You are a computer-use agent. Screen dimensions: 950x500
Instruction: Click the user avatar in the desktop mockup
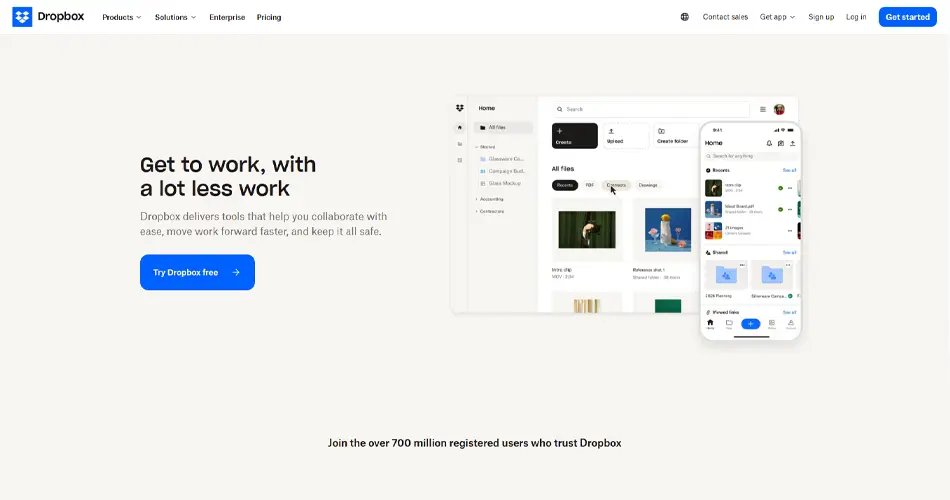[x=779, y=109]
